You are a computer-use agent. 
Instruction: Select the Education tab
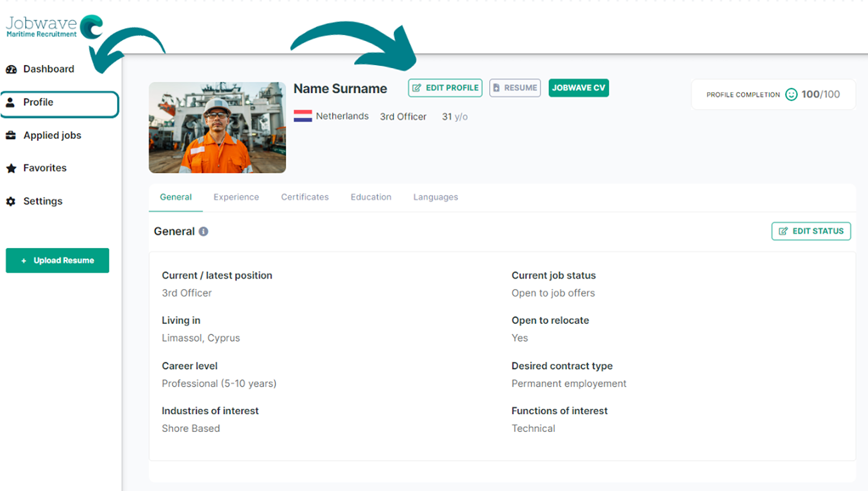pos(371,197)
